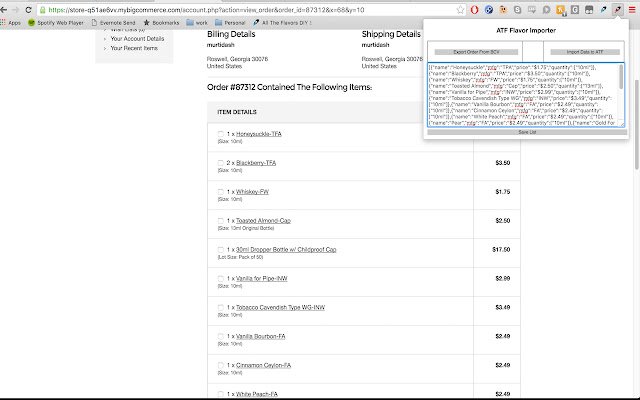Open the Vanilla Bourbon-FA product link
Screen dimensions: 640x400
click(261, 337)
